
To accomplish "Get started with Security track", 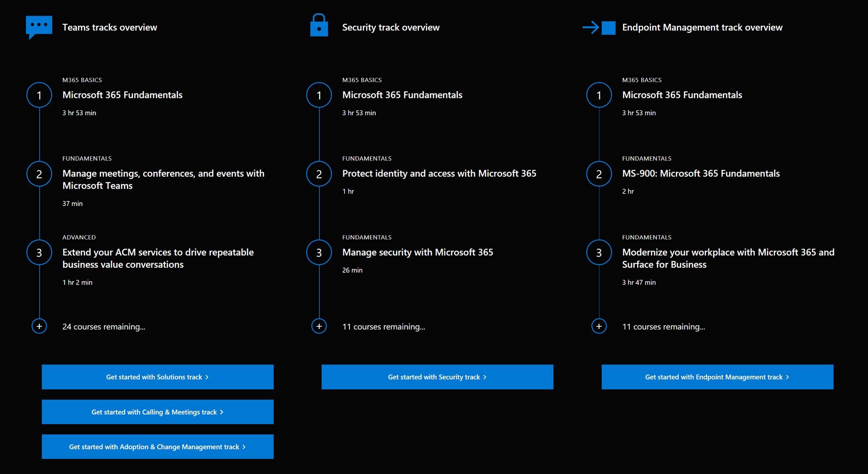I will click(437, 377).
